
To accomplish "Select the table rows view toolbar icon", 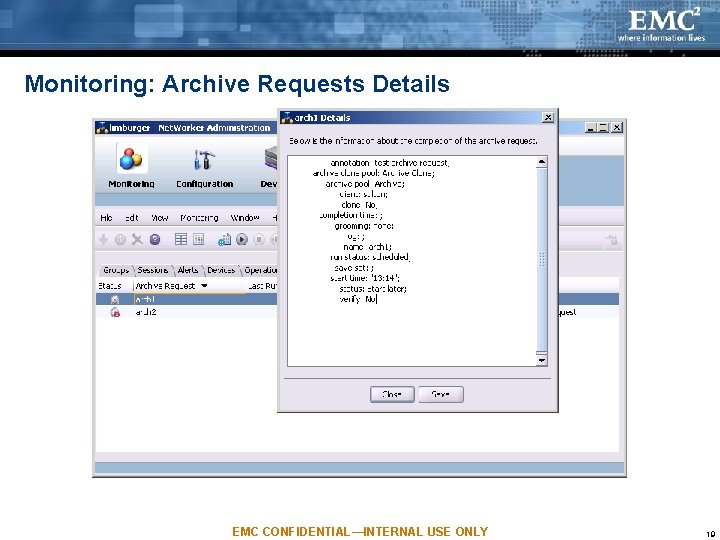I will click(x=181, y=239).
